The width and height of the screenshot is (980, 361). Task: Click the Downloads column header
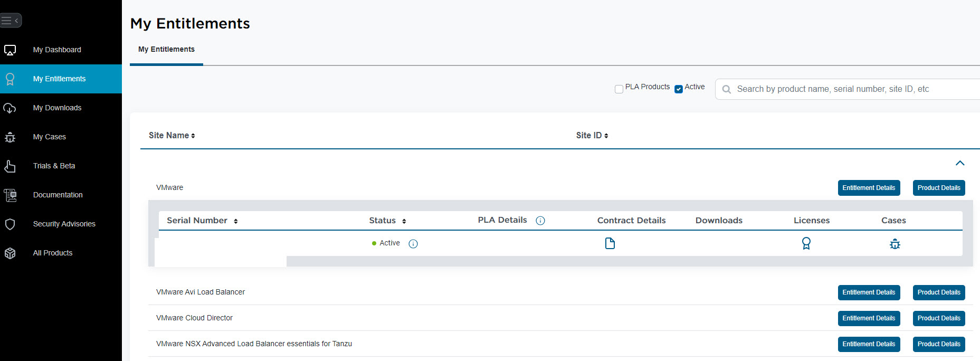coord(719,221)
